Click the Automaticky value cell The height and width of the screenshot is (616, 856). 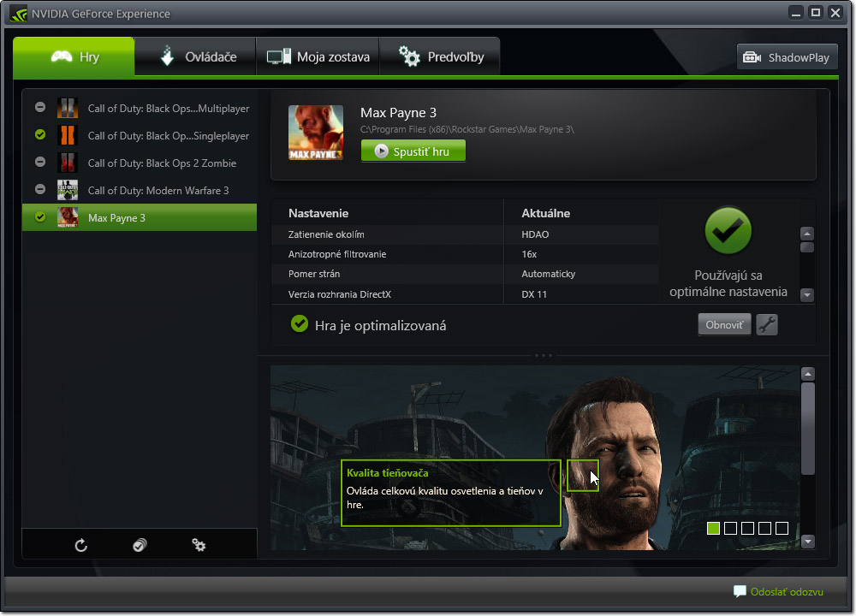click(x=548, y=274)
